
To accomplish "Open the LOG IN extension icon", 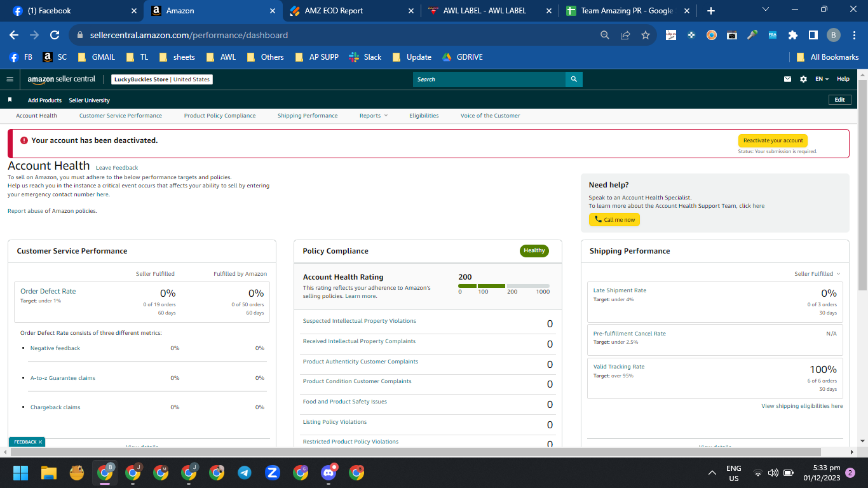I will (671, 35).
